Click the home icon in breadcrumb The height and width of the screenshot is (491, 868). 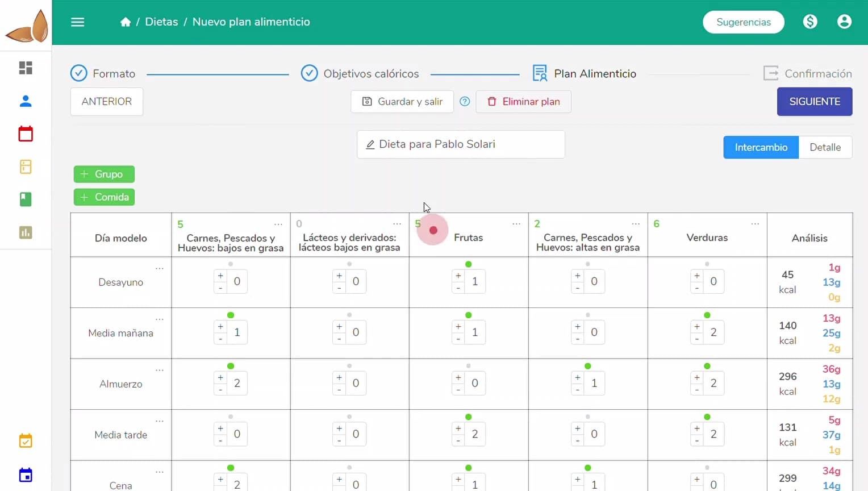126,22
